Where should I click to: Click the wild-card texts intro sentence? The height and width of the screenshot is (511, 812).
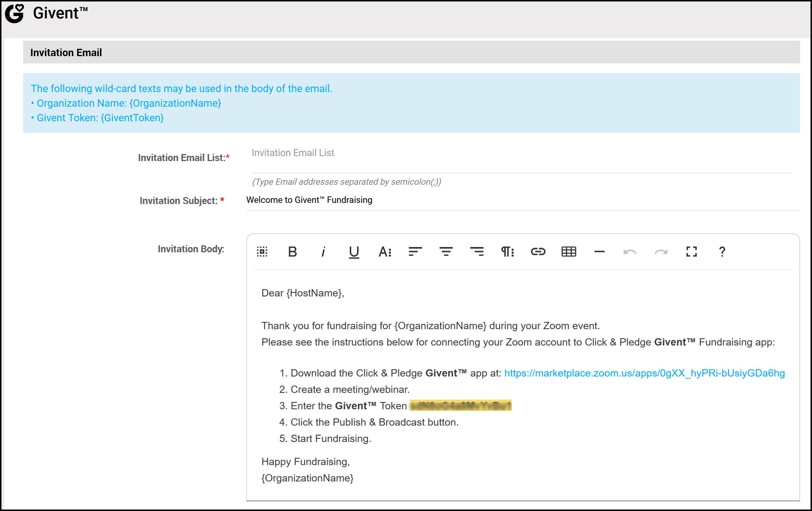(x=181, y=88)
